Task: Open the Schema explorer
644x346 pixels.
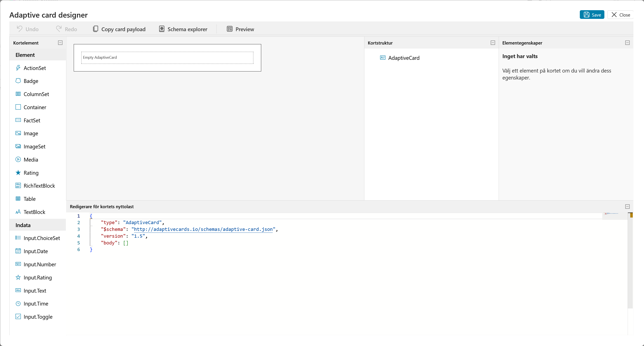Action: [183, 29]
